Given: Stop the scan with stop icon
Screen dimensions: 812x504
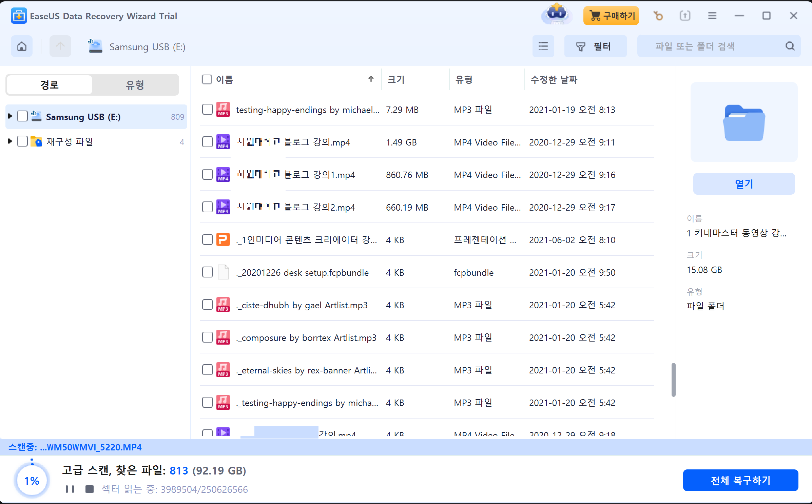Looking at the screenshot, I should (x=90, y=489).
